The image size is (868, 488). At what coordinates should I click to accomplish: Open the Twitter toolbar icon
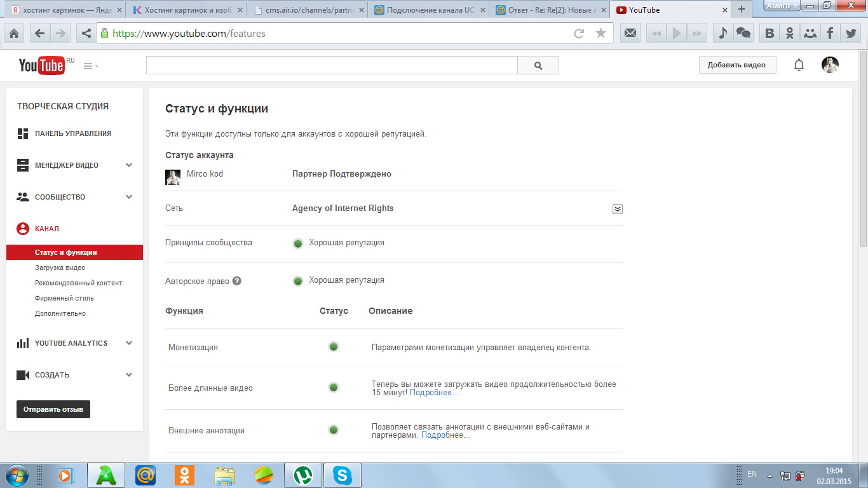pyautogui.click(x=850, y=34)
